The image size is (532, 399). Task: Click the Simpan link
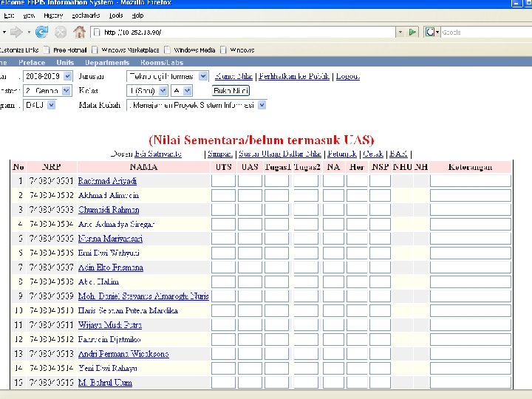220,154
